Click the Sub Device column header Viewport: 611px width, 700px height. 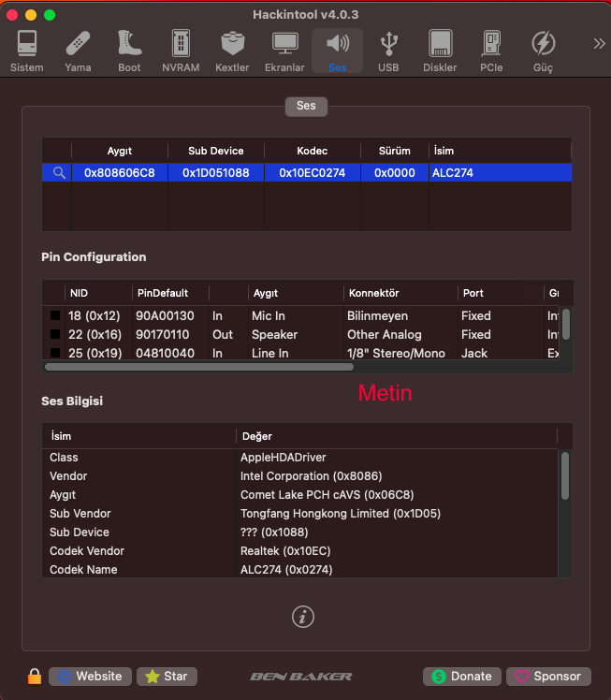[216, 151]
